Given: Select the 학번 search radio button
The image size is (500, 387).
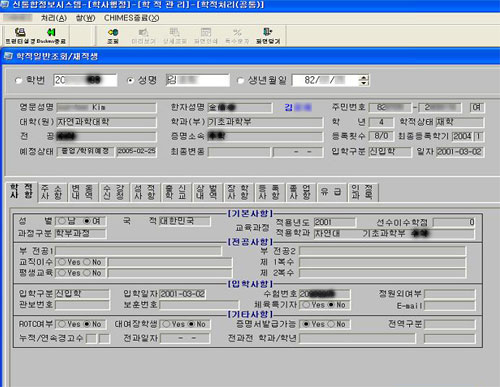Looking at the screenshot, I should click(x=19, y=80).
